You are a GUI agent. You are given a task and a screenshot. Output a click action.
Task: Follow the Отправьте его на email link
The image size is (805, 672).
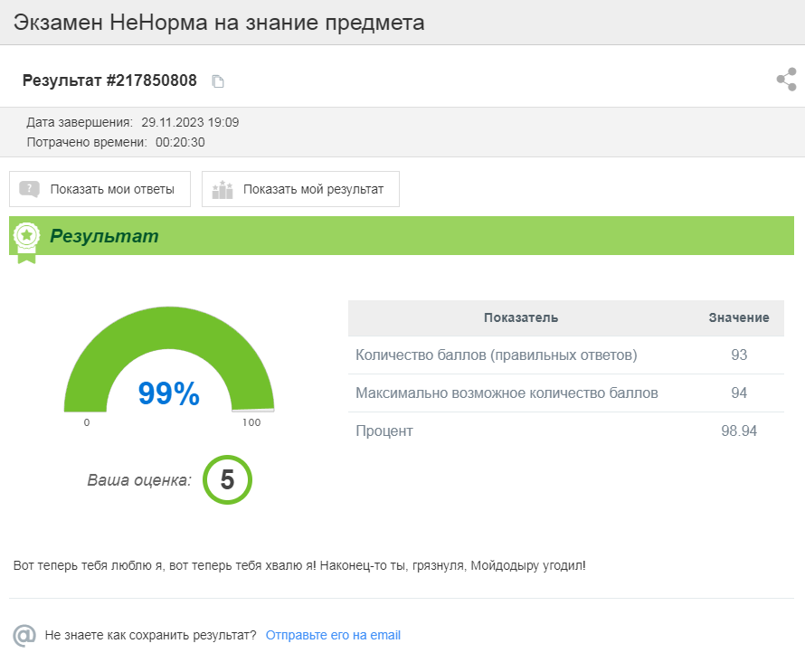coord(333,635)
